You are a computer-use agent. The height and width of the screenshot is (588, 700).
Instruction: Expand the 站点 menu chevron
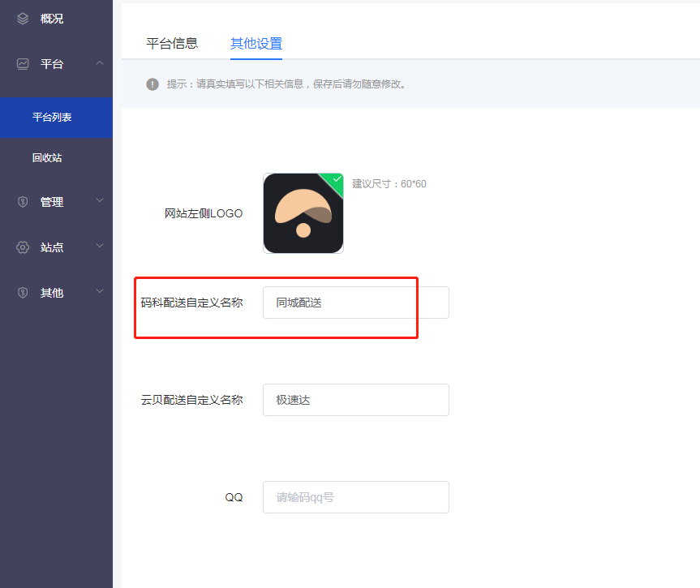(x=100, y=246)
